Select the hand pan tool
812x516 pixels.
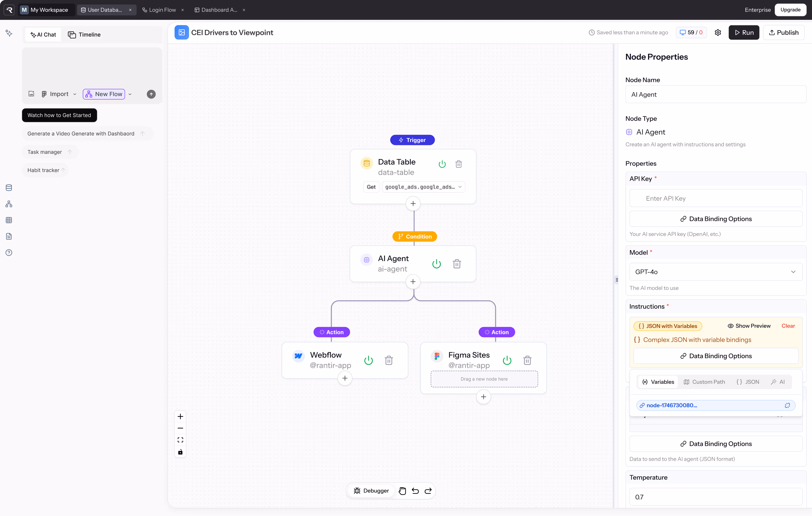[x=402, y=491]
